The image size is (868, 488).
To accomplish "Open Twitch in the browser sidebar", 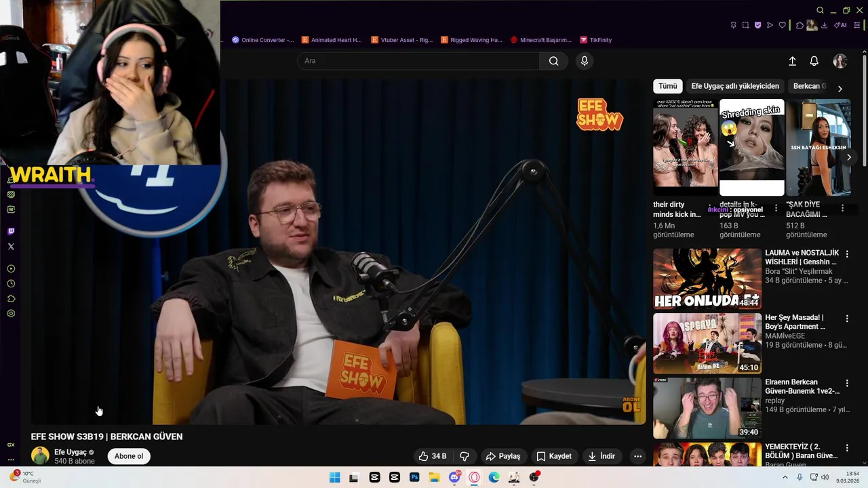I will point(11,231).
